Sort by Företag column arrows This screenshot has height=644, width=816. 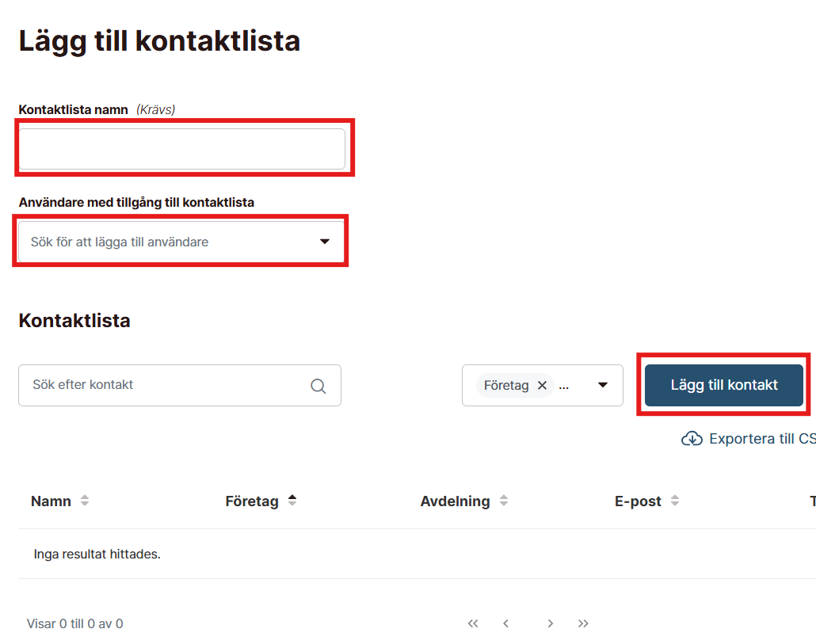click(292, 501)
